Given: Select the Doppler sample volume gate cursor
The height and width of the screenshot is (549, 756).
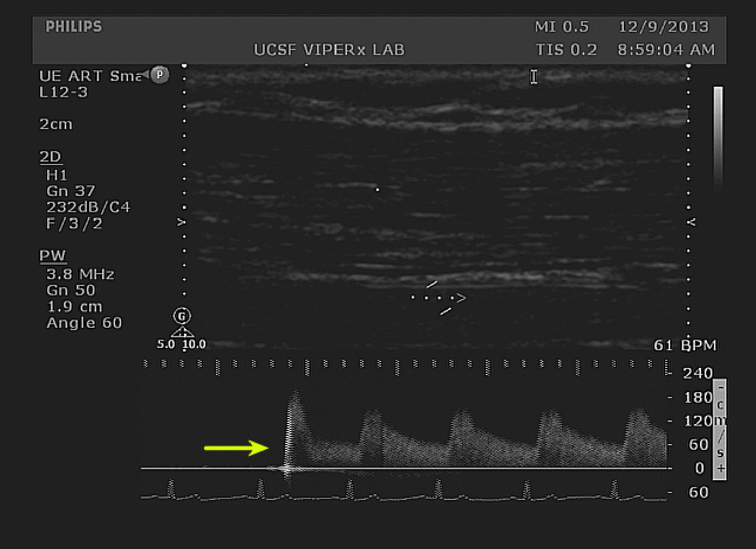Looking at the screenshot, I should point(439,298).
